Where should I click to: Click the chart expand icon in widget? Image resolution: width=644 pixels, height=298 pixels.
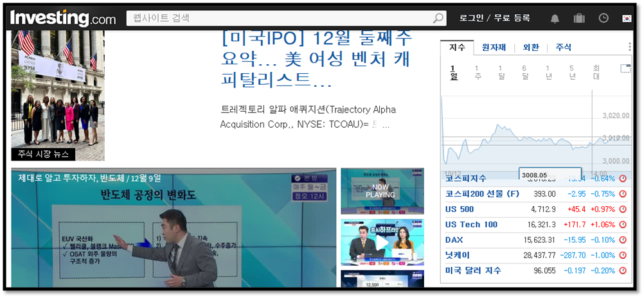pyautogui.click(x=625, y=69)
